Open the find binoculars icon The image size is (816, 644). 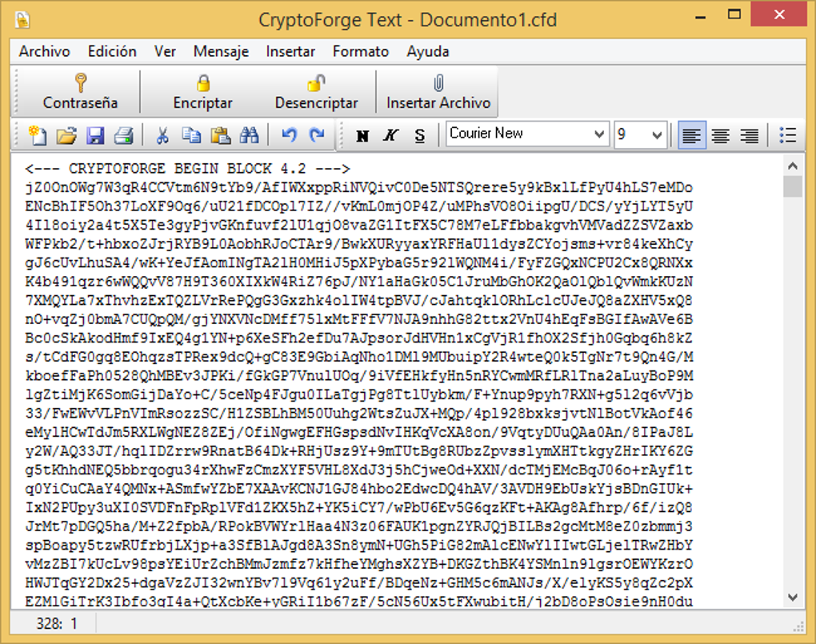click(x=249, y=135)
